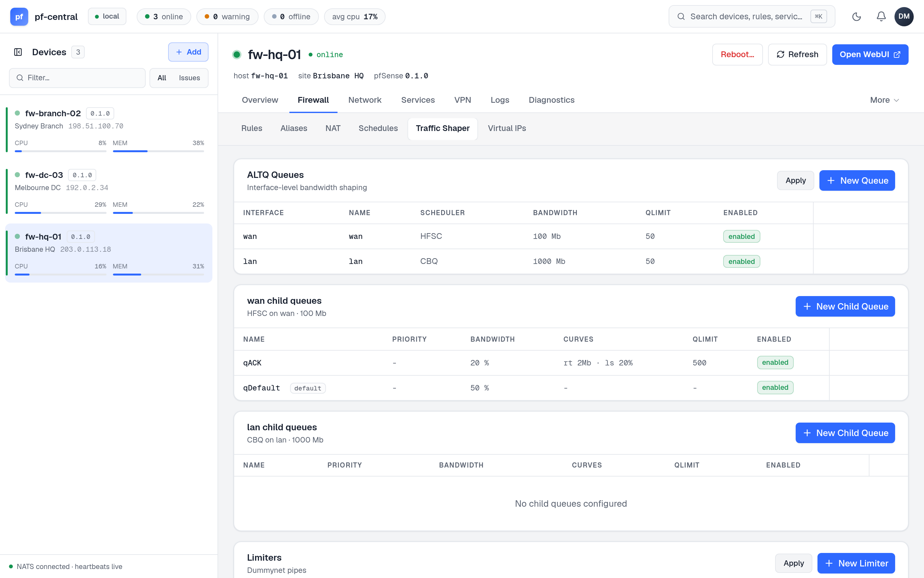
Task: Filter by 0 offline devices pill
Action: click(291, 16)
